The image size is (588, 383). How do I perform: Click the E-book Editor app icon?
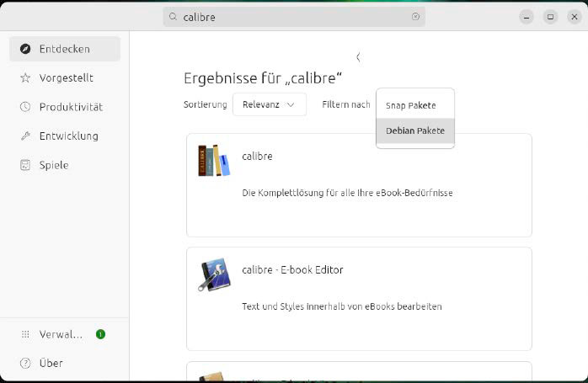pos(214,274)
